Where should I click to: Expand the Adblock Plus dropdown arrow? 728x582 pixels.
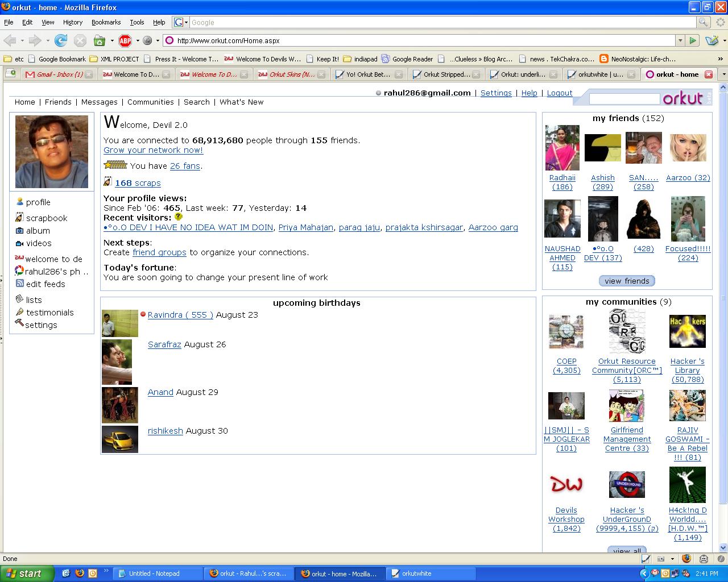coord(137,41)
